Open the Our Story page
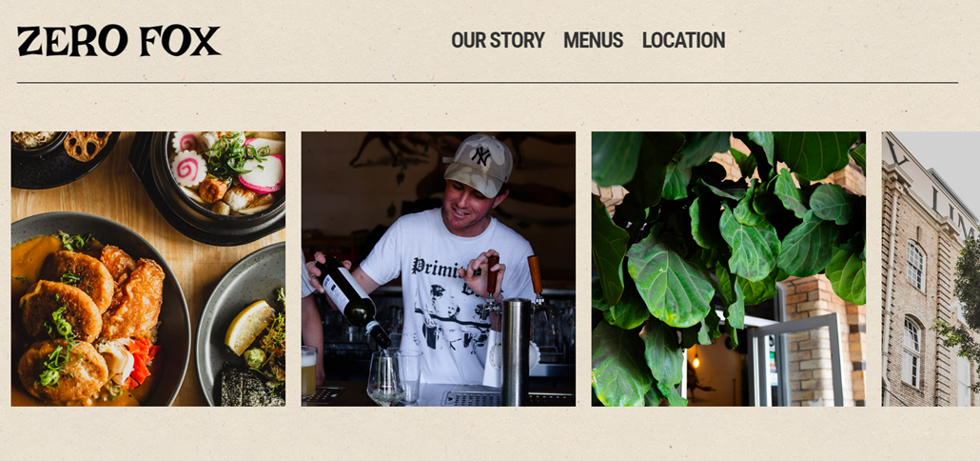 [x=499, y=40]
